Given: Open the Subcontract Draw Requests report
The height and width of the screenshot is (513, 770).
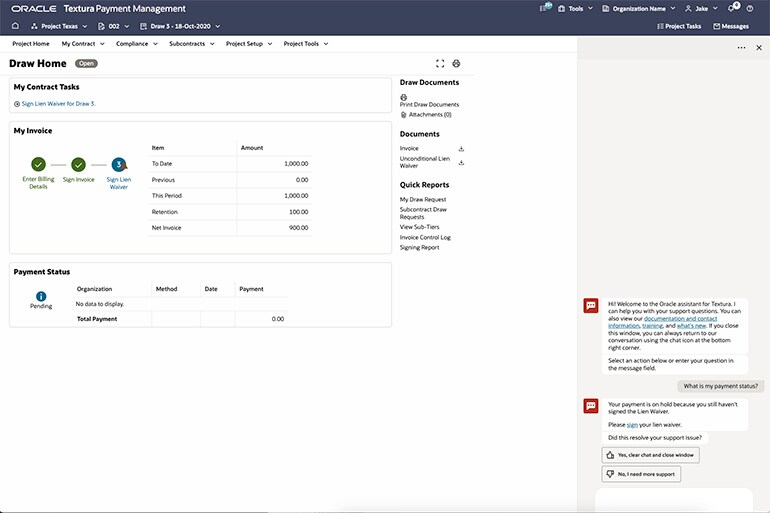Looking at the screenshot, I should pyautogui.click(x=423, y=213).
